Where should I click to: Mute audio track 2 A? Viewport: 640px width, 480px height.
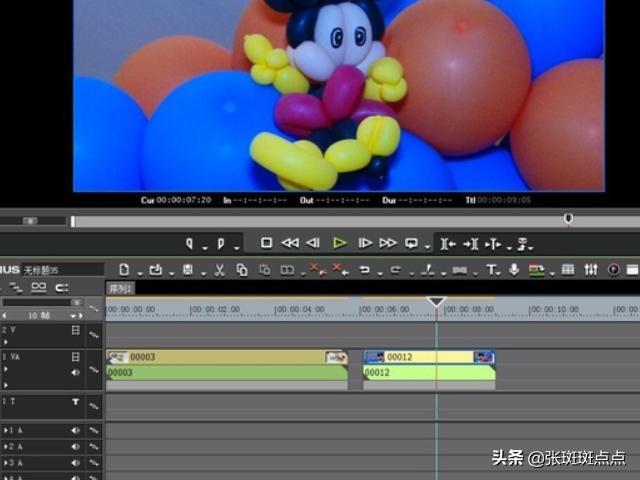pos(76,447)
